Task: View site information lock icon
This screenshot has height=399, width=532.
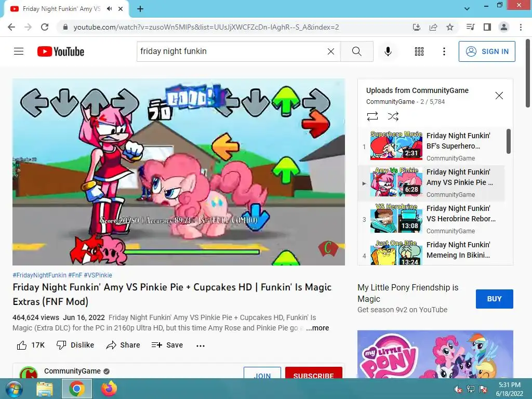Action: [x=65, y=27]
